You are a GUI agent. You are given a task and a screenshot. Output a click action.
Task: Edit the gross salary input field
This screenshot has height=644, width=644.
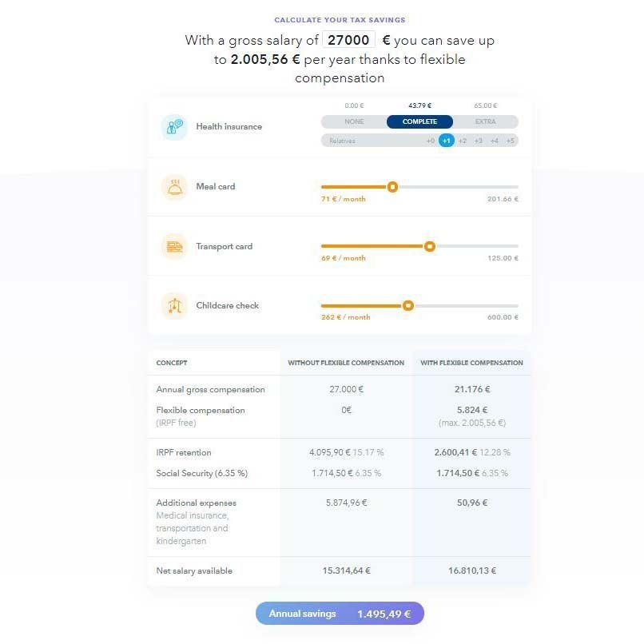pyautogui.click(x=348, y=40)
